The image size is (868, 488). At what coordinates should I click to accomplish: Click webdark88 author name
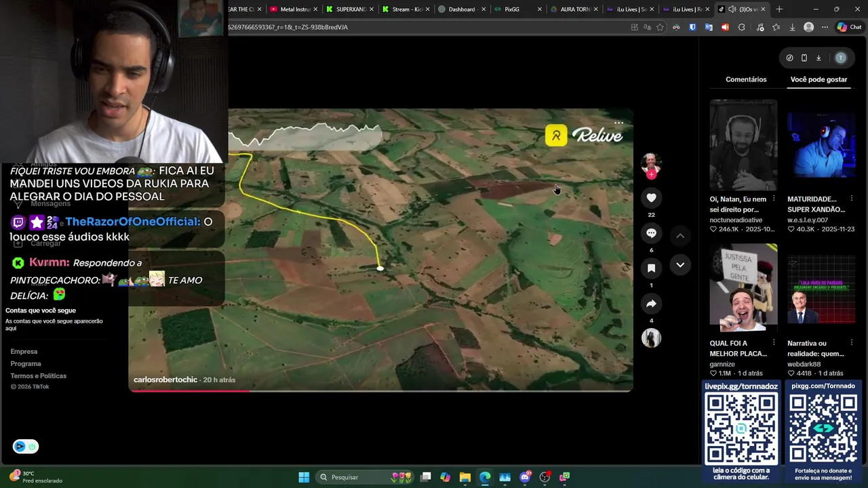pyautogui.click(x=804, y=364)
